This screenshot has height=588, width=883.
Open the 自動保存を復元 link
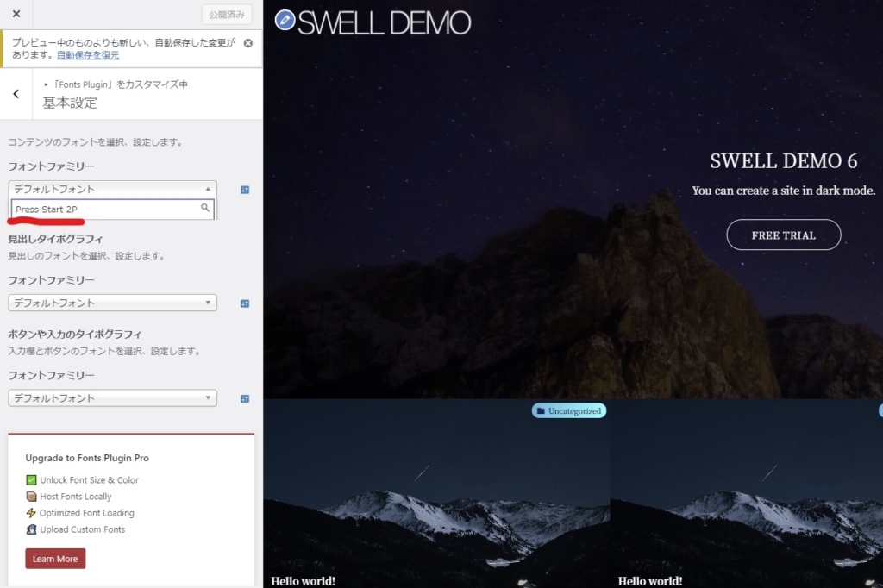[x=88, y=55]
